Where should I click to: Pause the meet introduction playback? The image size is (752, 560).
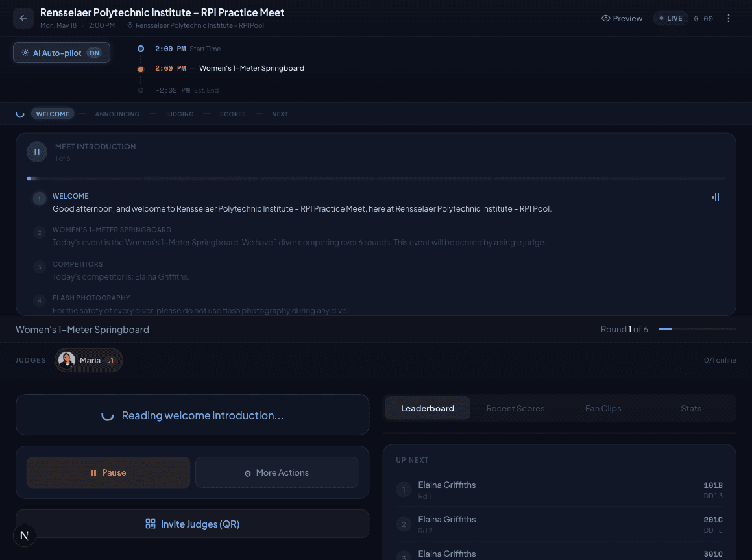click(x=37, y=152)
